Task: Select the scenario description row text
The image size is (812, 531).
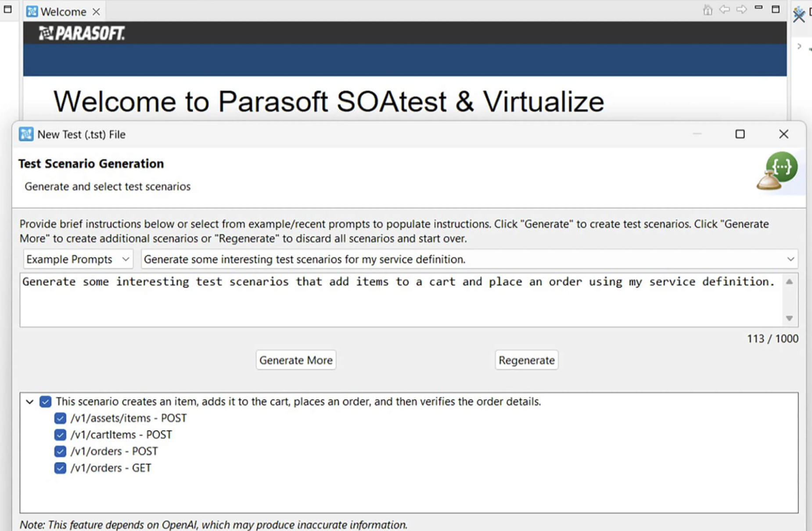Action: 298,402
